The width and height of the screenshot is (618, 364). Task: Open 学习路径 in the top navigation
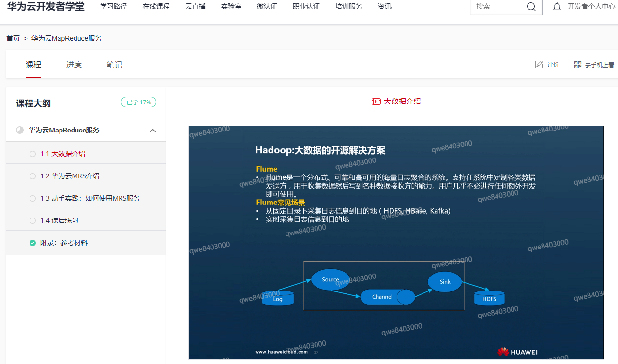(114, 7)
